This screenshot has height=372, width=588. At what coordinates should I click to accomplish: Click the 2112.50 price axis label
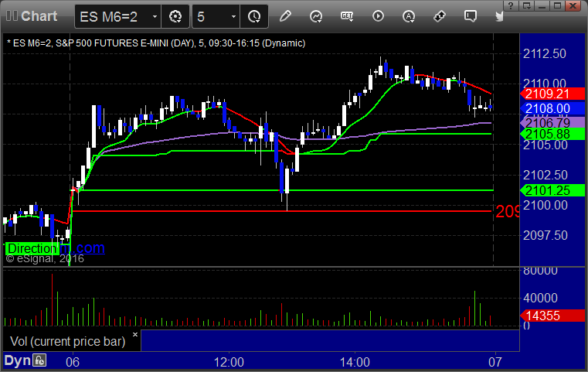click(545, 53)
